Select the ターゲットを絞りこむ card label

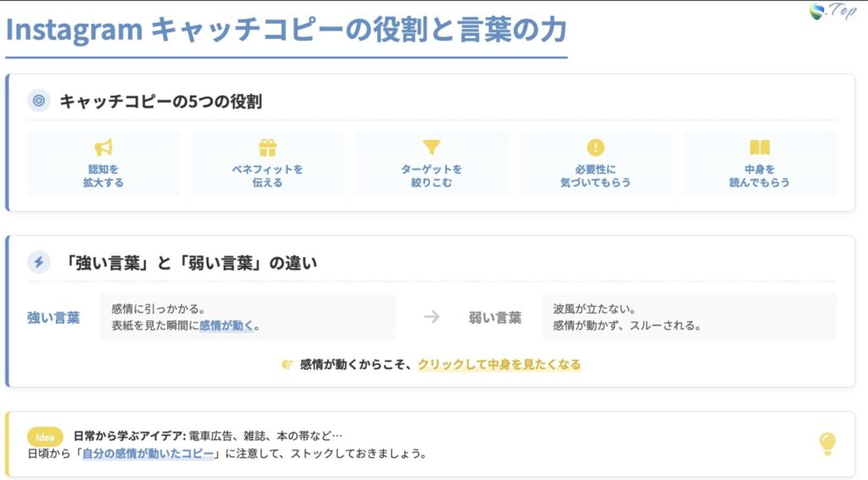click(431, 176)
